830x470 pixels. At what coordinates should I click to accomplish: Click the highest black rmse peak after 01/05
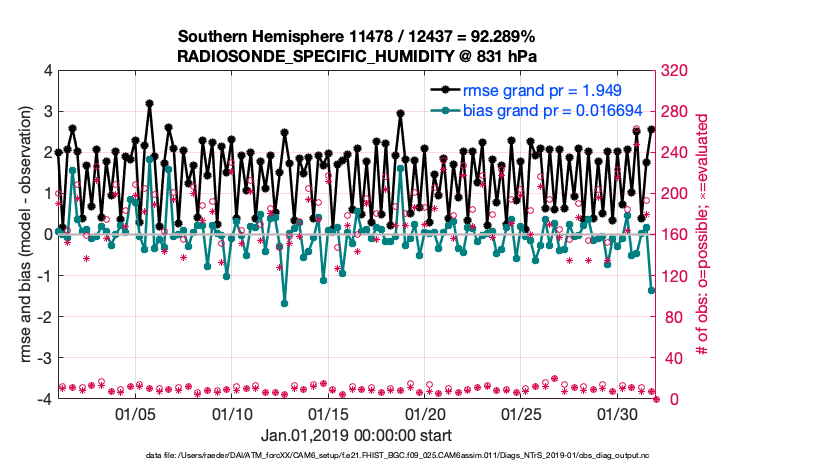[x=149, y=103]
